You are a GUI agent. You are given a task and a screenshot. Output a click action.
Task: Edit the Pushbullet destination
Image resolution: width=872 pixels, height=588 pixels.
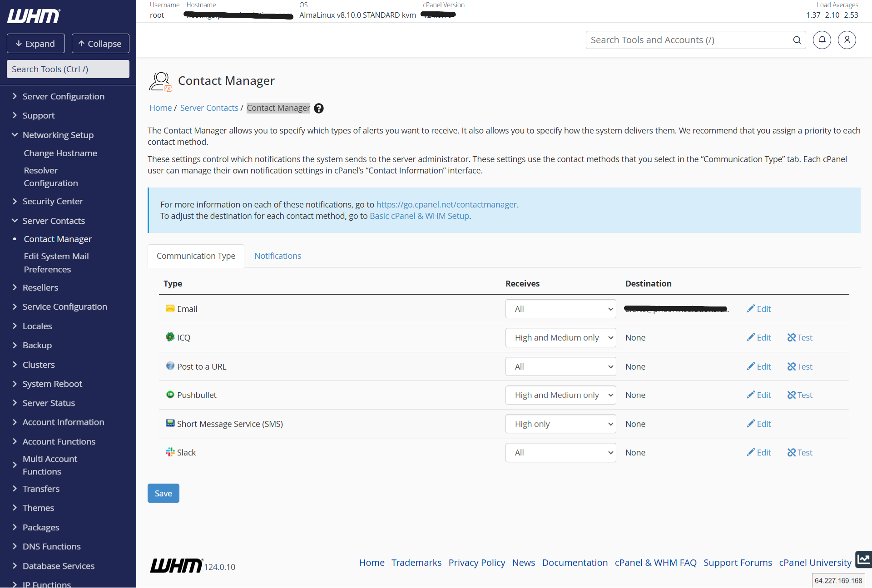pos(759,395)
